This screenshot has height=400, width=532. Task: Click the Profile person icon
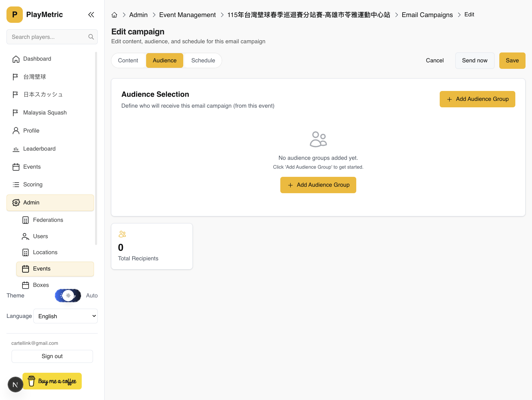(x=16, y=131)
